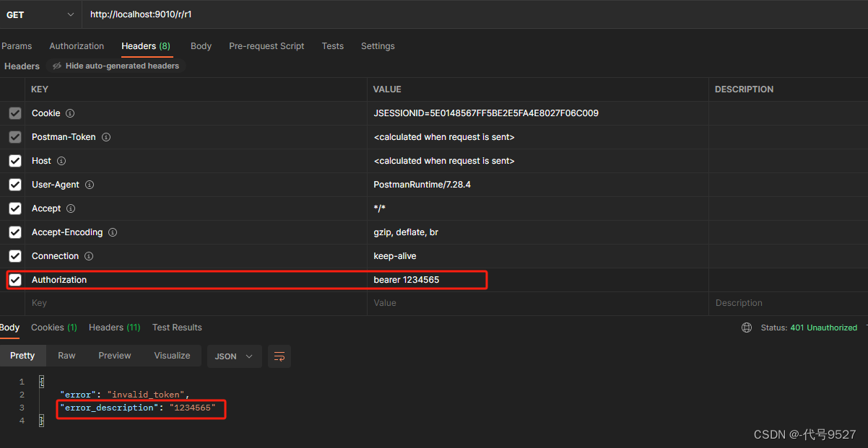This screenshot has width=868, height=448.
Task: Click the info icon next to Accept-Encoding
Action: pyautogui.click(x=113, y=232)
